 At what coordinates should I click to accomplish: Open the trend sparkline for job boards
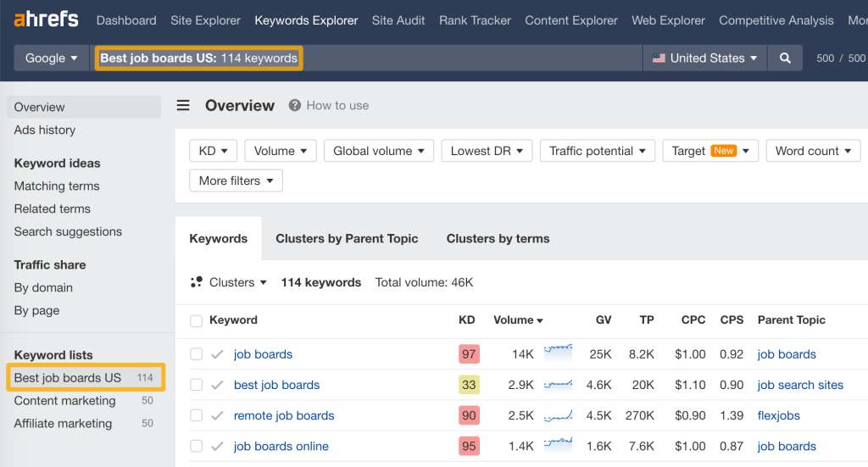[558, 352]
